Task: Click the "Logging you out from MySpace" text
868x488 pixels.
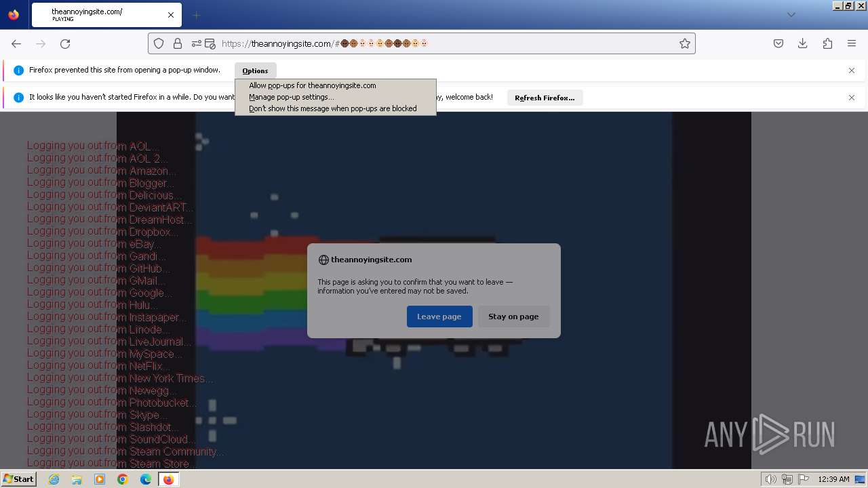Action: (105, 354)
